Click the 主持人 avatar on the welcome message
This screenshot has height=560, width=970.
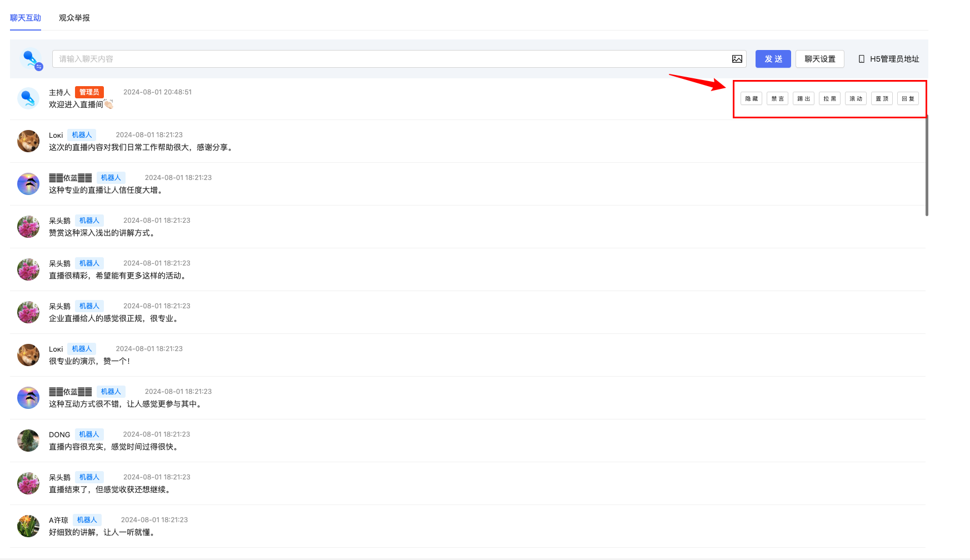[x=28, y=98]
